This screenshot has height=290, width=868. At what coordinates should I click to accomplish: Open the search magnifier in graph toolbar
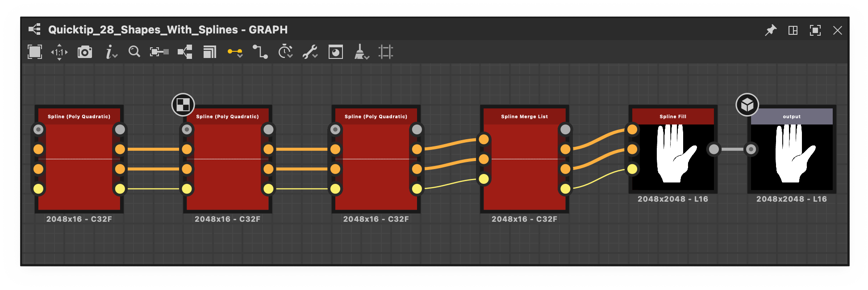pos(134,52)
